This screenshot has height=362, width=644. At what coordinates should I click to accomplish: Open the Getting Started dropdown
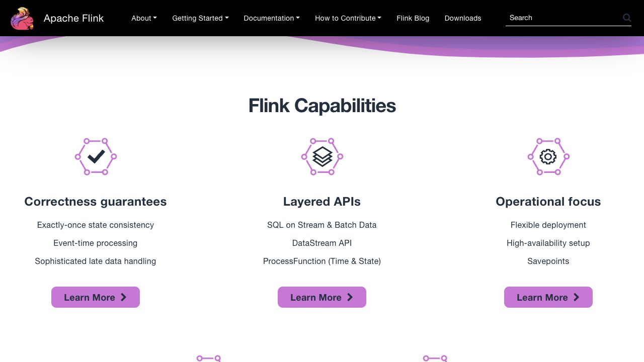pos(200,18)
